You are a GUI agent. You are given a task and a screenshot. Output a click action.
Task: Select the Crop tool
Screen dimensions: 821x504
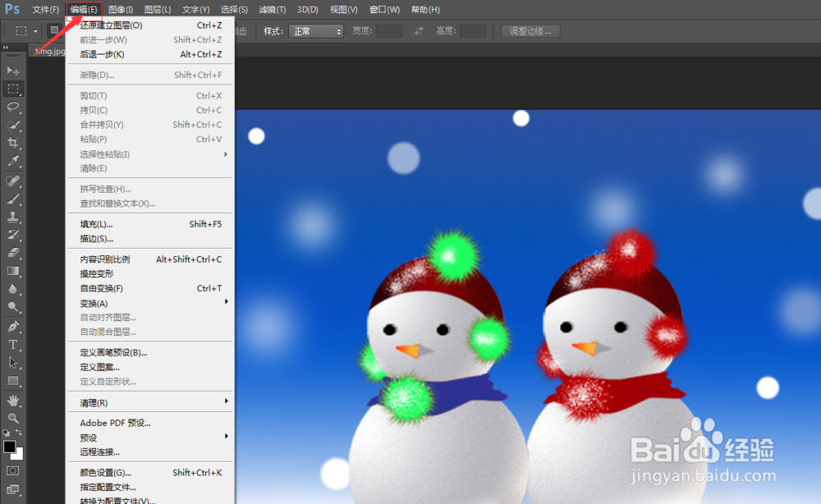pyautogui.click(x=13, y=143)
